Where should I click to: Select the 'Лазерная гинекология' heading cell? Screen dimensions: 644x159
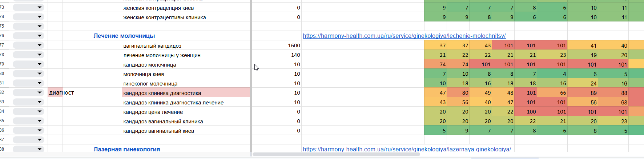click(127, 149)
